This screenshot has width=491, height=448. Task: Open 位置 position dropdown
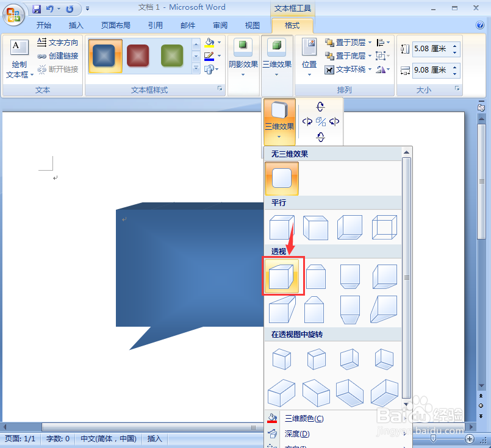coord(309,59)
